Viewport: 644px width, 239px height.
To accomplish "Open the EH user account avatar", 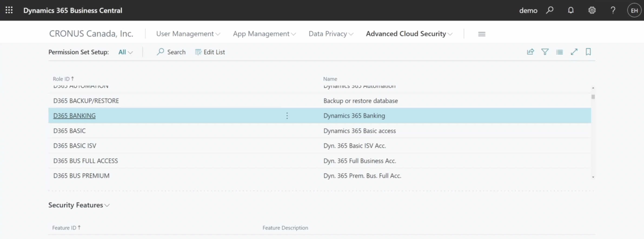I will point(634,10).
